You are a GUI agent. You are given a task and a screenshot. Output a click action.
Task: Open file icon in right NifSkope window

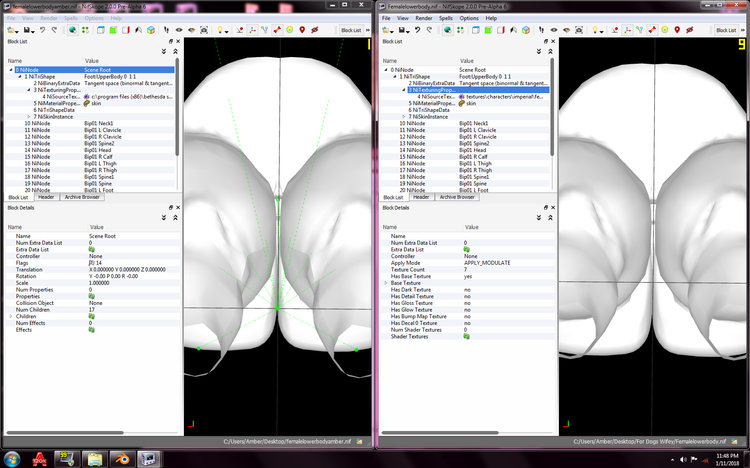pyautogui.click(x=386, y=30)
